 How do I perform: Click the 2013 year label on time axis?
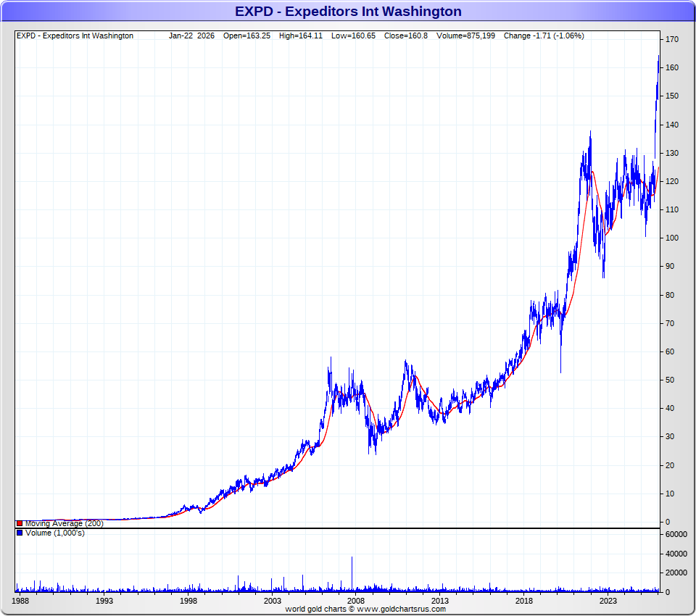(440, 601)
